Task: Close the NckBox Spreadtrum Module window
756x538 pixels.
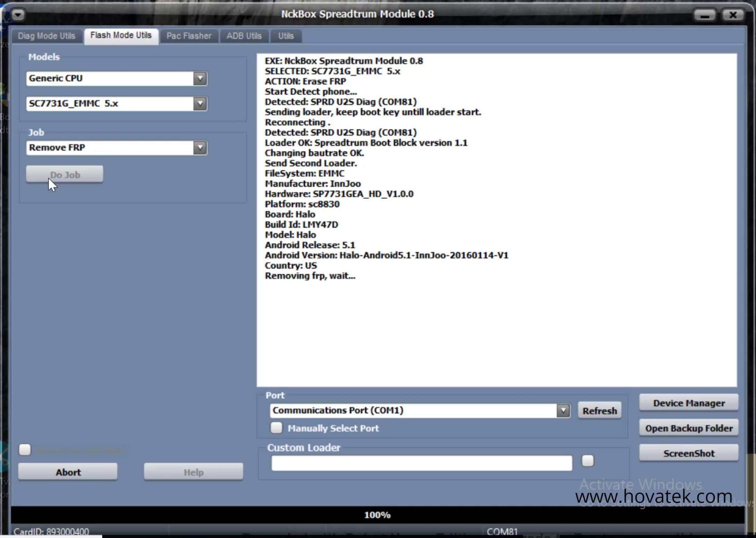Action: click(733, 15)
